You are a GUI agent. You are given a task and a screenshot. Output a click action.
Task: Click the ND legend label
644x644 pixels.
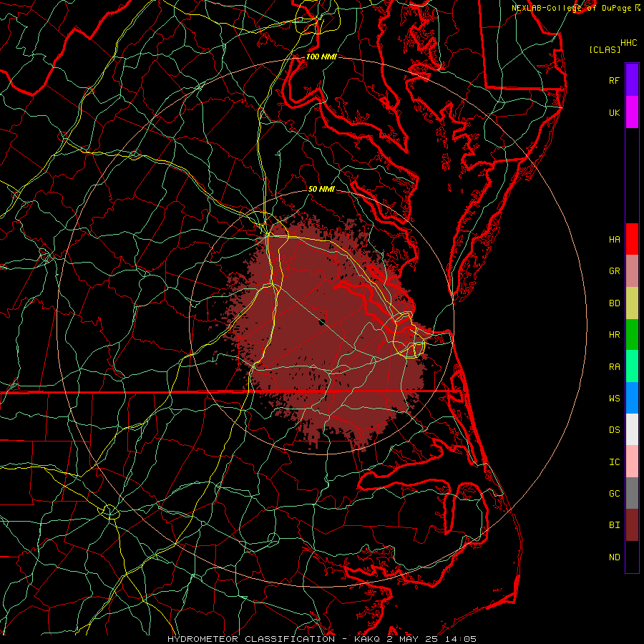click(614, 557)
